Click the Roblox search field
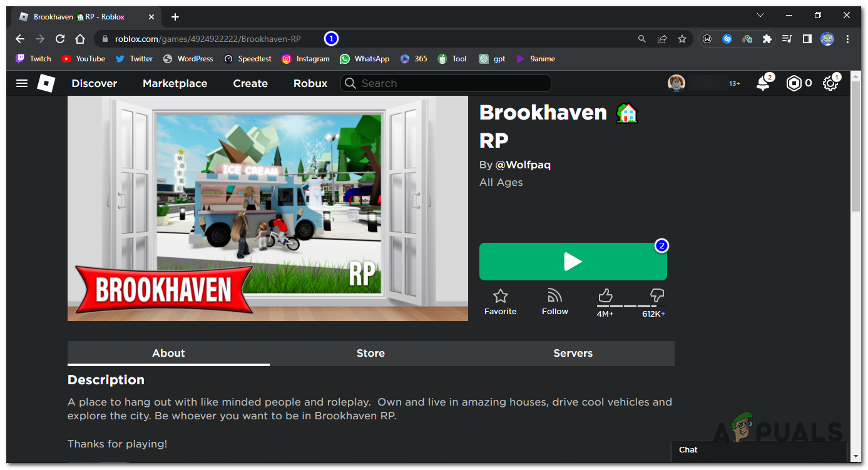This screenshot has height=470, width=868. coord(446,83)
